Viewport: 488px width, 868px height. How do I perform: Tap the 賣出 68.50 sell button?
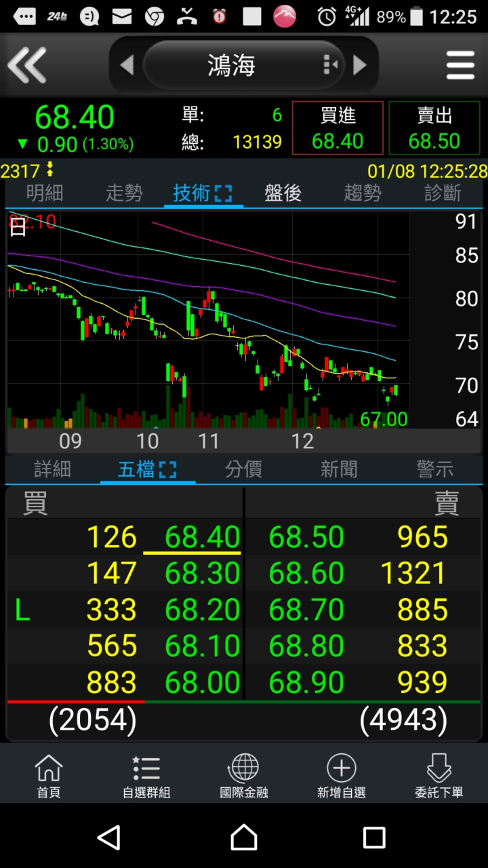[434, 128]
